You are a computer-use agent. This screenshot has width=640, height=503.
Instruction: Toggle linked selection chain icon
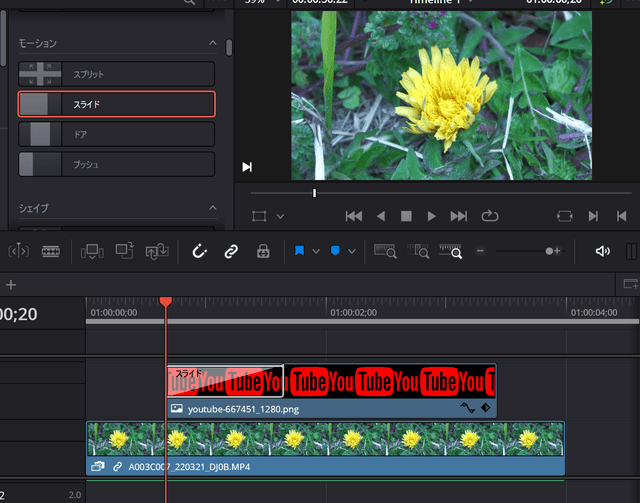click(x=231, y=251)
